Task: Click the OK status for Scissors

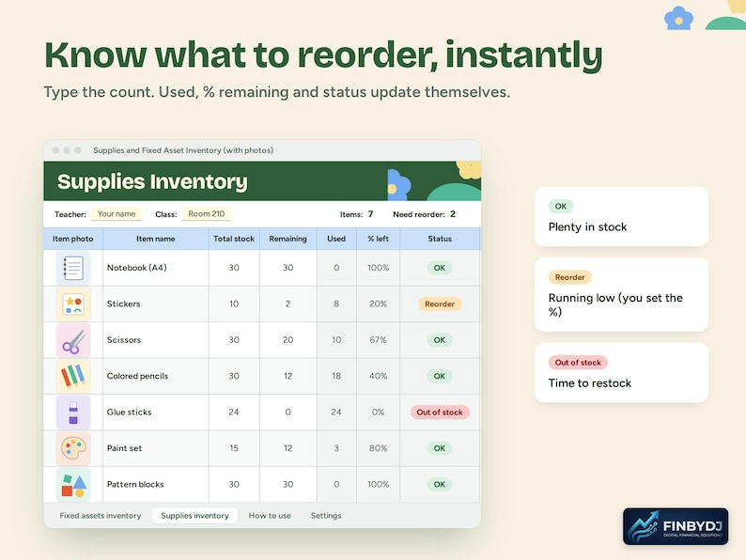Action: coord(440,340)
